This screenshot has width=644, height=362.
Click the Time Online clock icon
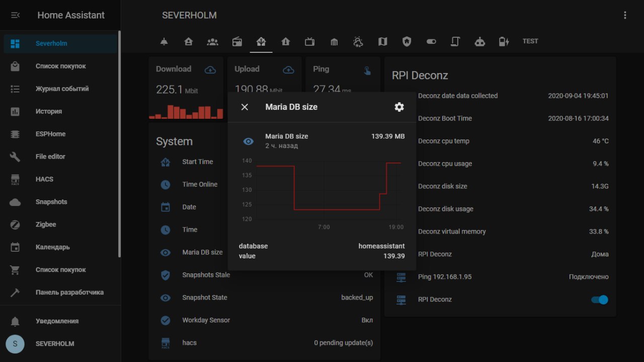click(166, 185)
